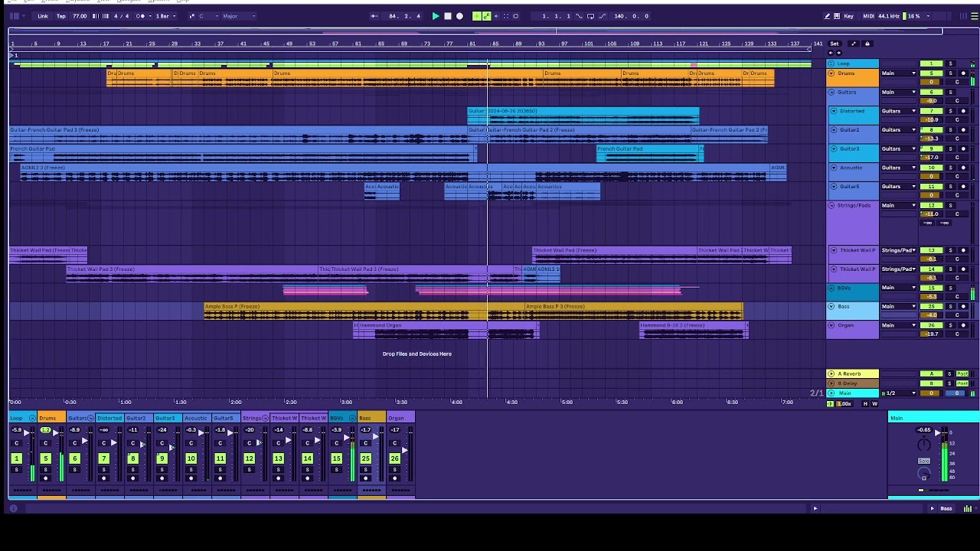Toggle the MIDI map mode button

[868, 16]
